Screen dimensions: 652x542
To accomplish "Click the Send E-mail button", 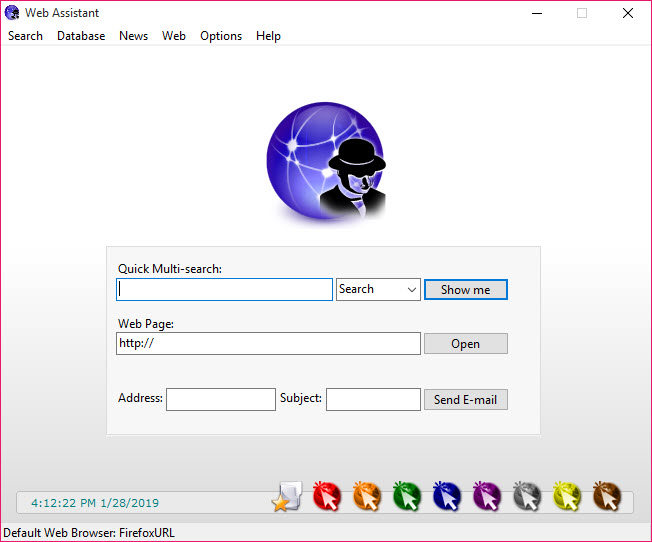I will (x=466, y=399).
